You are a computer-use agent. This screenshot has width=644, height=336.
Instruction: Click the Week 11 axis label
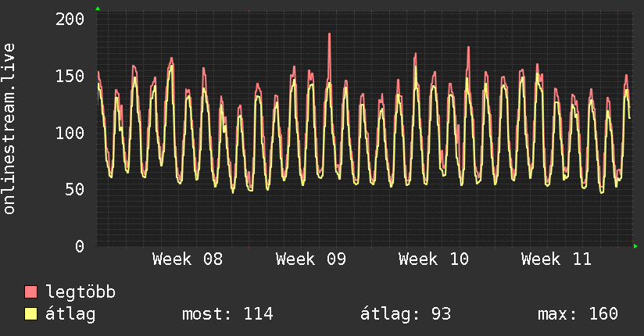coord(556,259)
